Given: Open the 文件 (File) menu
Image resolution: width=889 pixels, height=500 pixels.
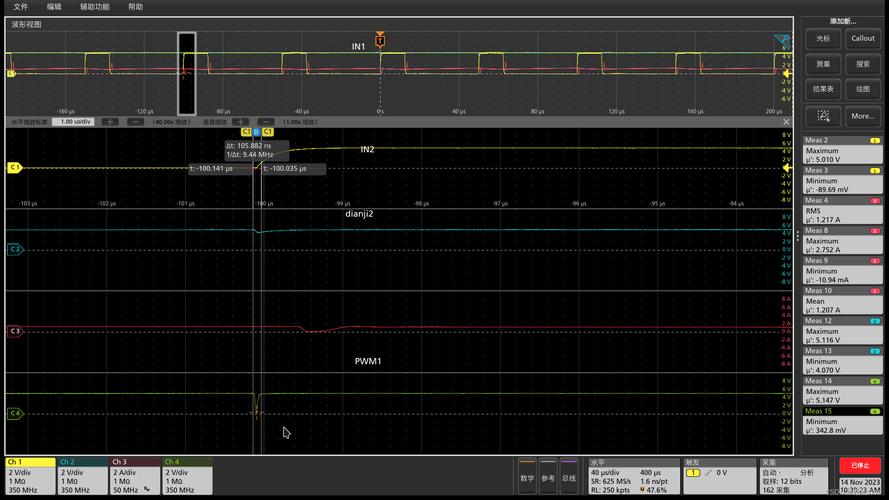Looking at the screenshot, I should point(20,6).
